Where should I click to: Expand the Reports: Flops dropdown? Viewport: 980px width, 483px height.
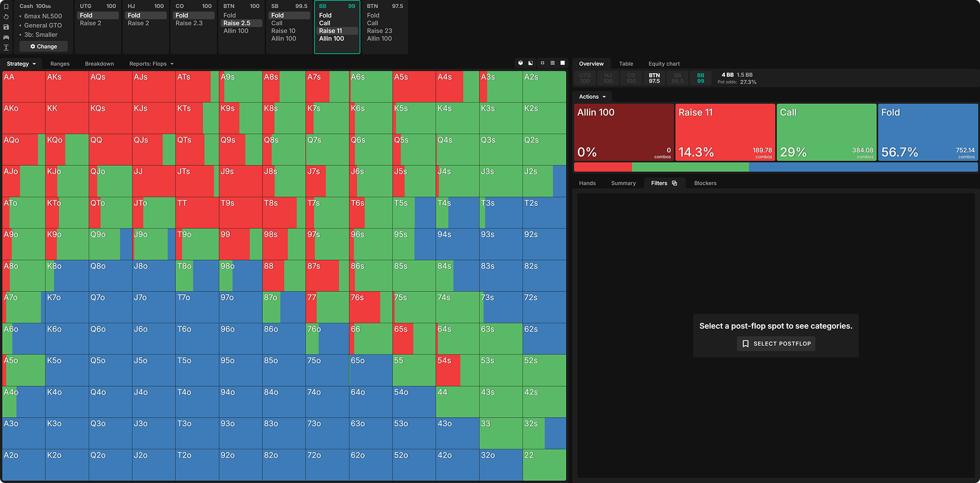click(x=151, y=64)
